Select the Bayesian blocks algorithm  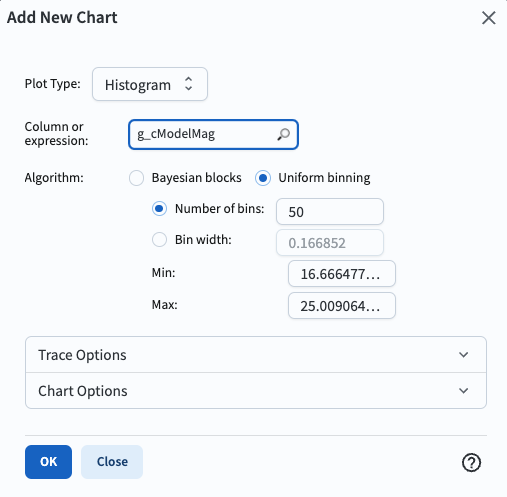click(x=137, y=178)
